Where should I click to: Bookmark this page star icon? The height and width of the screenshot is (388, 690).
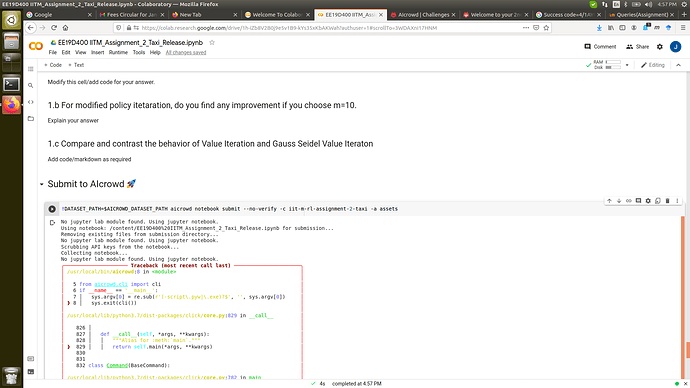[546, 28]
